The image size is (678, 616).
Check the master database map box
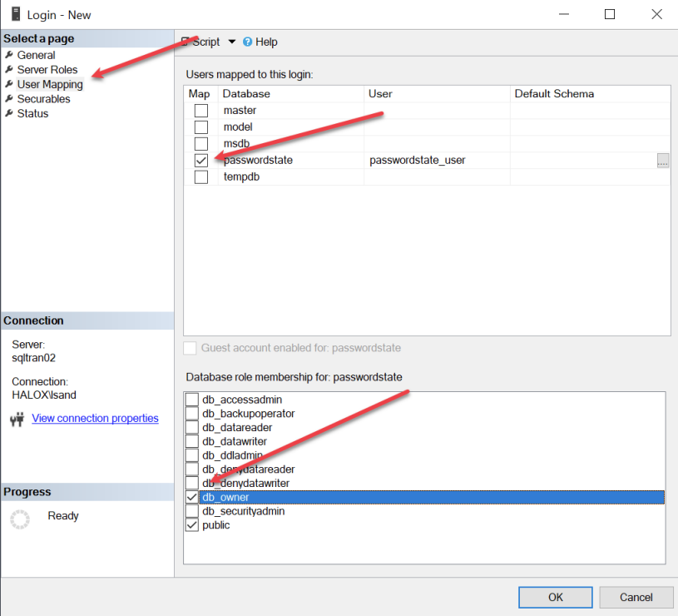201,111
